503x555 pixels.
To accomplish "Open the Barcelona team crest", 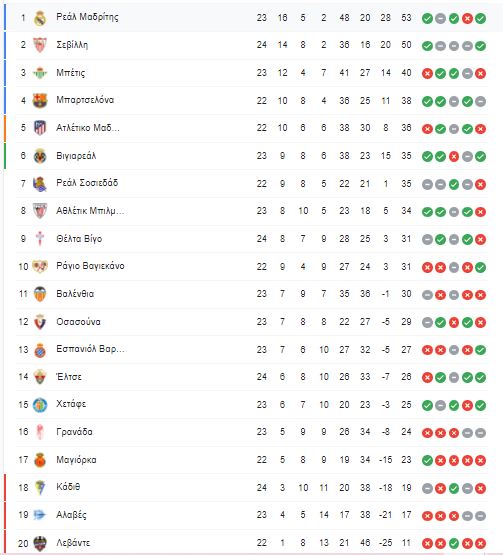I will click(x=40, y=101).
